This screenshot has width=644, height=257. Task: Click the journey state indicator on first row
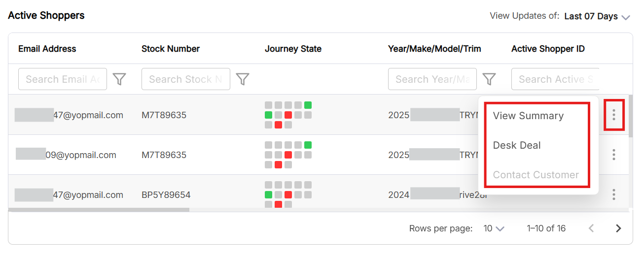tap(288, 115)
